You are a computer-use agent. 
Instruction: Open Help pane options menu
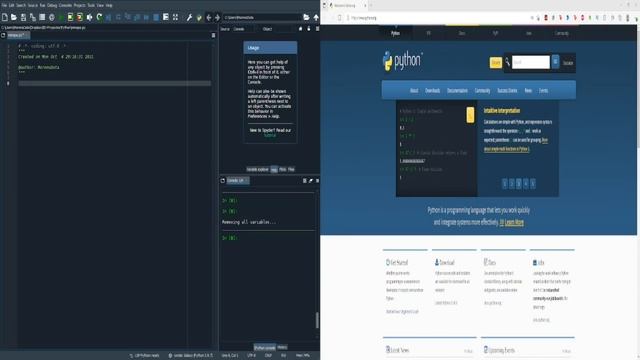coord(317,29)
